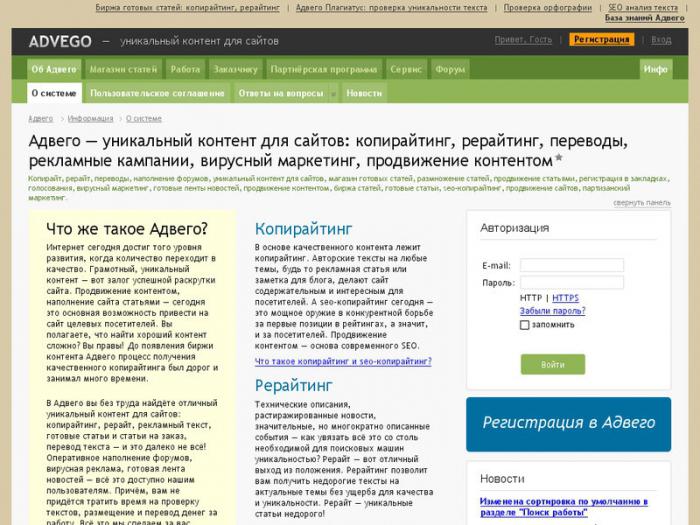The width and height of the screenshot is (700, 525).
Task: Select the «О системе» subtab
Action: [54, 93]
